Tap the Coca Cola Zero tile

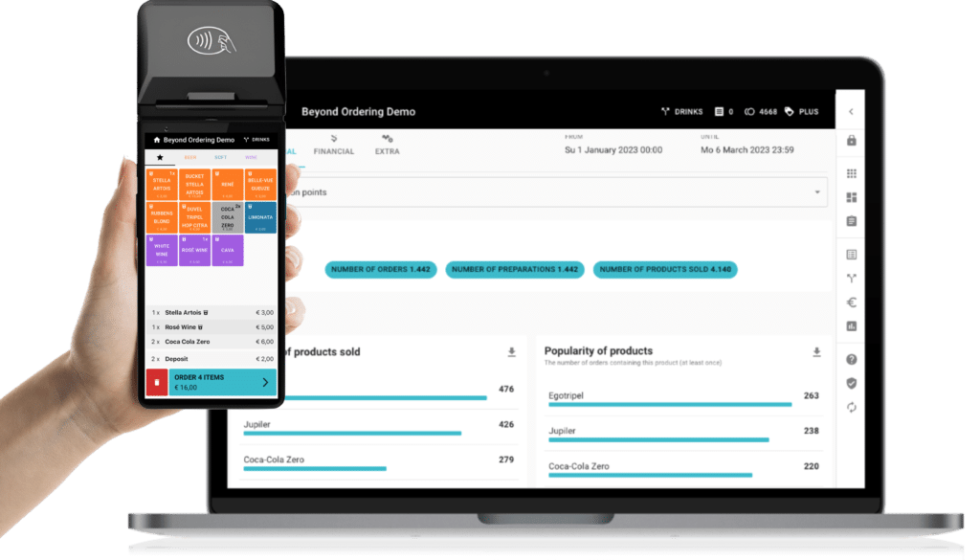click(228, 217)
